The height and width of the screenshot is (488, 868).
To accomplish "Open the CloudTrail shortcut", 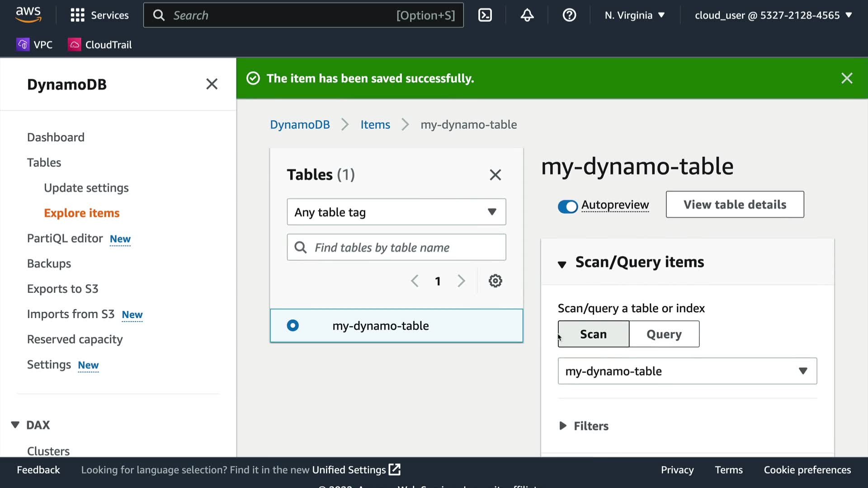I will coord(100,45).
